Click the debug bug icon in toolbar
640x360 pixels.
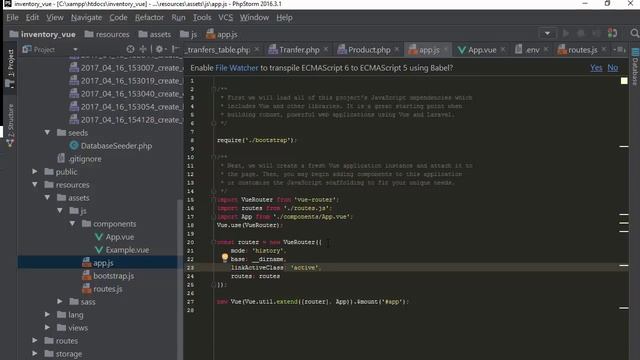coord(581,33)
